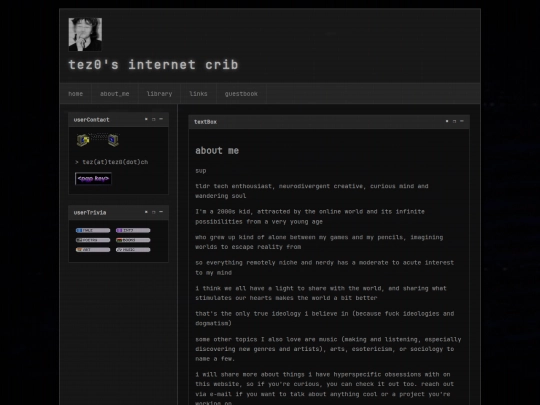The height and width of the screenshot is (405, 540).
Task: Click the blue MALE trivia badge
Action: [93, 230]
